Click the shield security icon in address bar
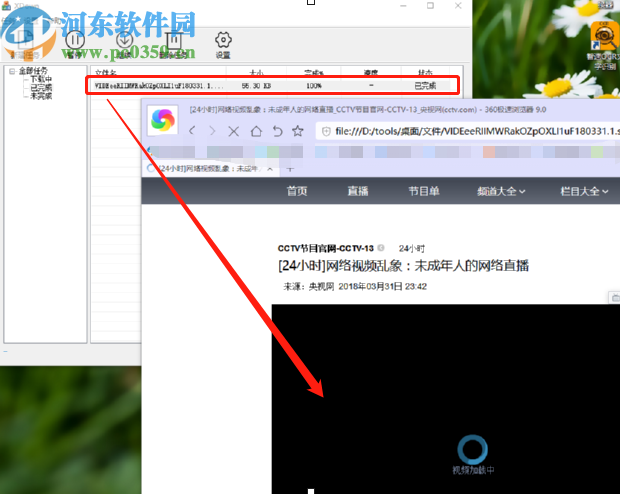Image resolution: width=620 pixels, height=494 pixels. coord(326,131)
